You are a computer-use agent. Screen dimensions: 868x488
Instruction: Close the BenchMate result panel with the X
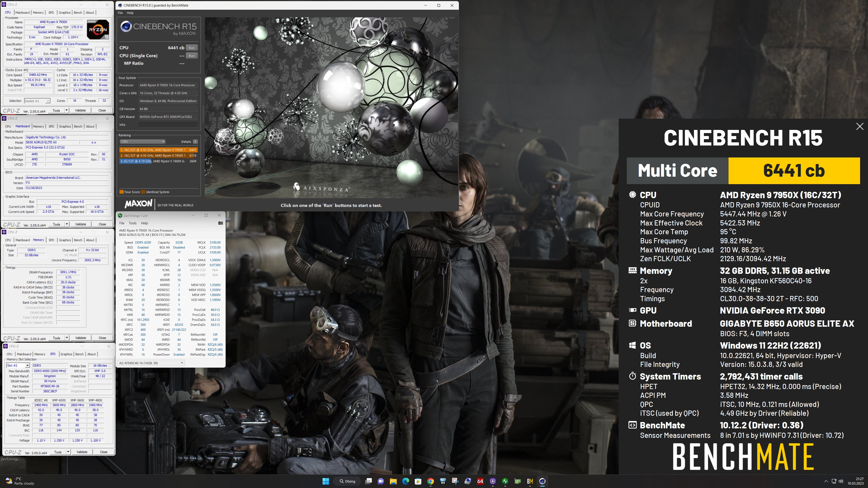pyautogui.click(x=860, y=126)
